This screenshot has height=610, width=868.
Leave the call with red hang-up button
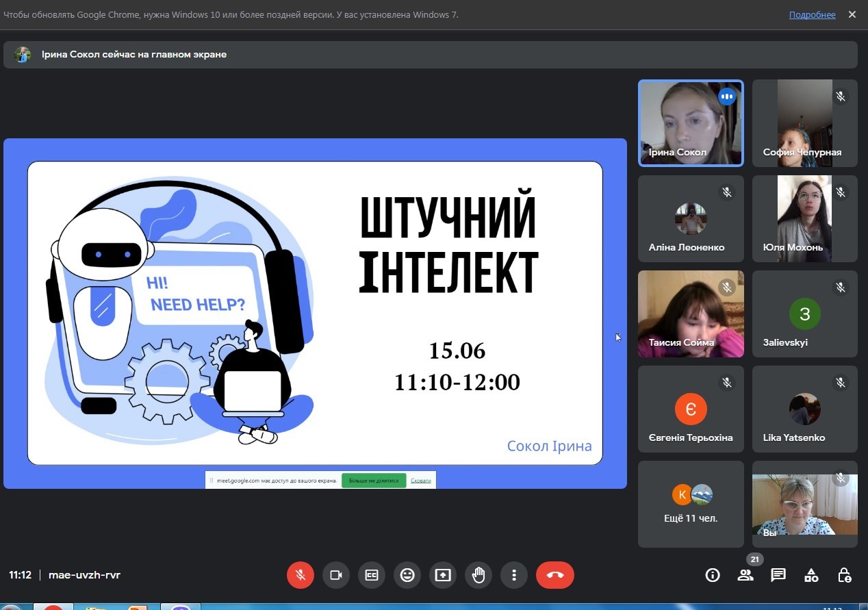click(x=554, y=575)
